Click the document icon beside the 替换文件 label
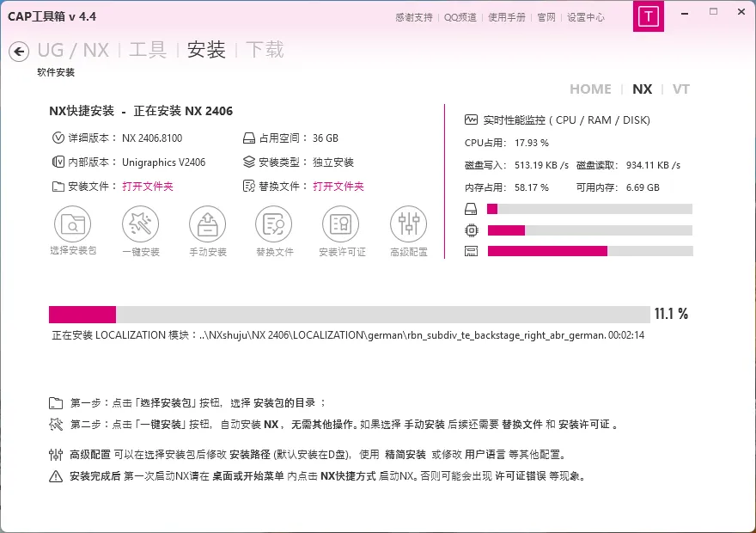The width and height of the screenshot is (756, 533). pyautogui.click(x=249, y=187)
